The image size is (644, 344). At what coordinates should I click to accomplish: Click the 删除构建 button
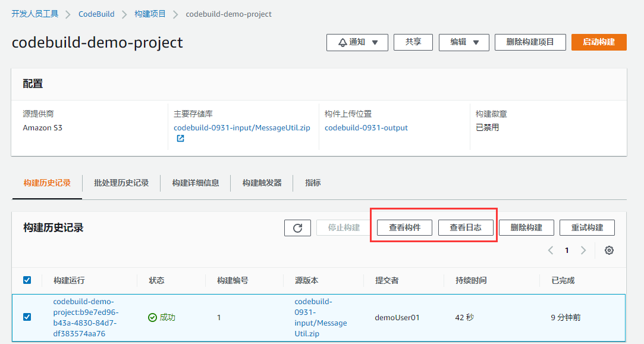coord(526,228)
